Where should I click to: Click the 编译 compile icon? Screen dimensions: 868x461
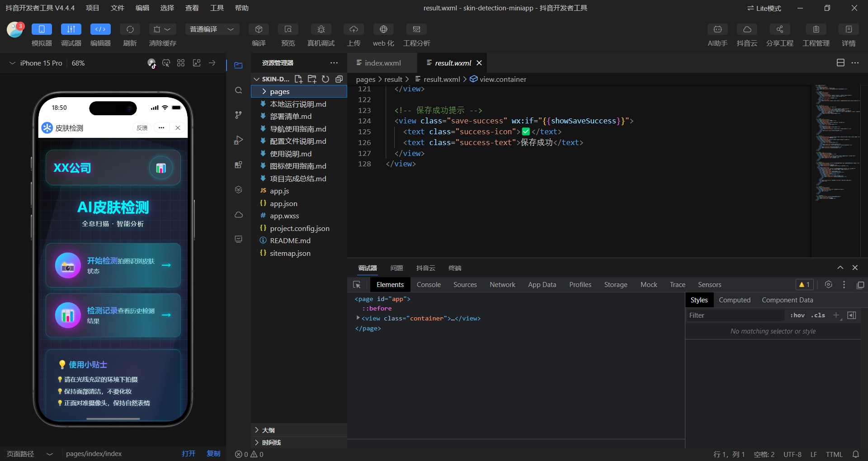pos(259,29)
